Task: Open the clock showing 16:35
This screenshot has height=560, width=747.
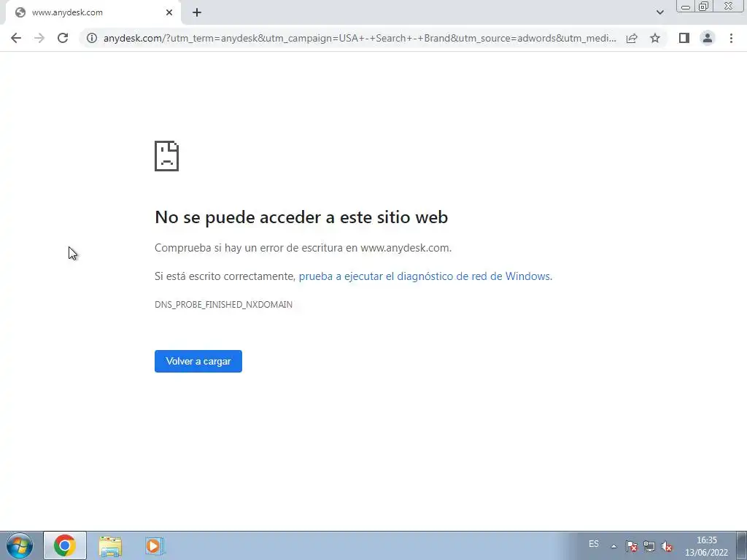Action: click(706, 546)
